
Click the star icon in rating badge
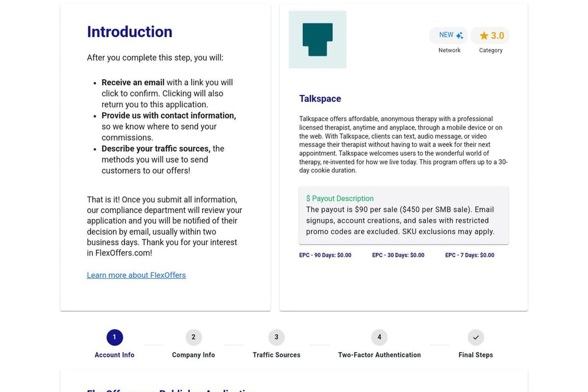click(x=484, y=36)
